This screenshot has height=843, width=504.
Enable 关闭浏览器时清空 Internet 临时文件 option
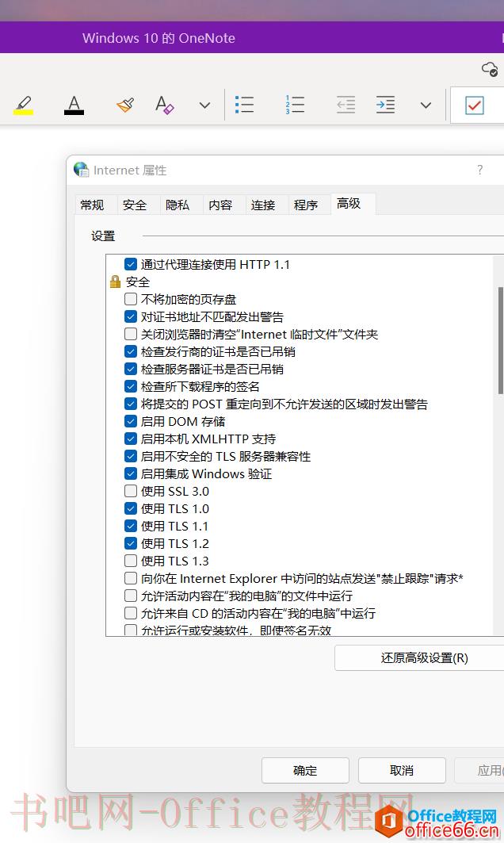[x=131, y=334]
